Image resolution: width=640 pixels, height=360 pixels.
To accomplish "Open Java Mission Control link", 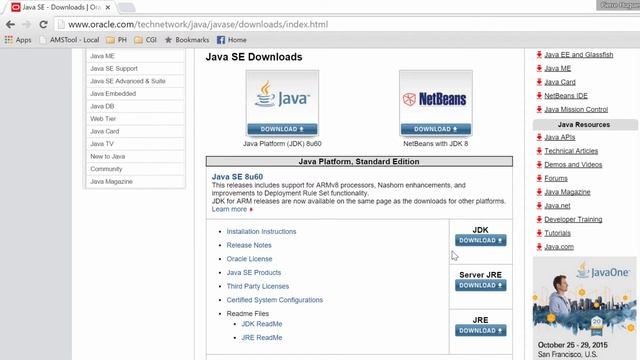I will pyautogui.click(x=576, y=109).
